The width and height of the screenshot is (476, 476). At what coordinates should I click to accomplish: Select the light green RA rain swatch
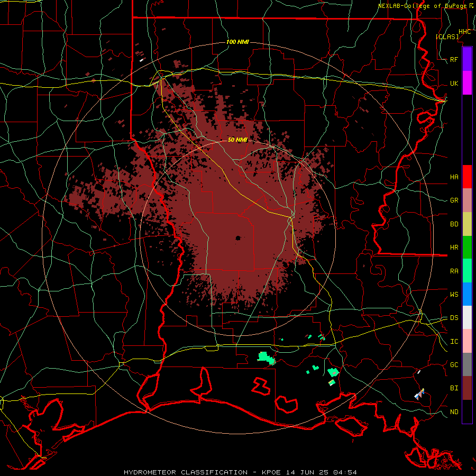point(467,271)
